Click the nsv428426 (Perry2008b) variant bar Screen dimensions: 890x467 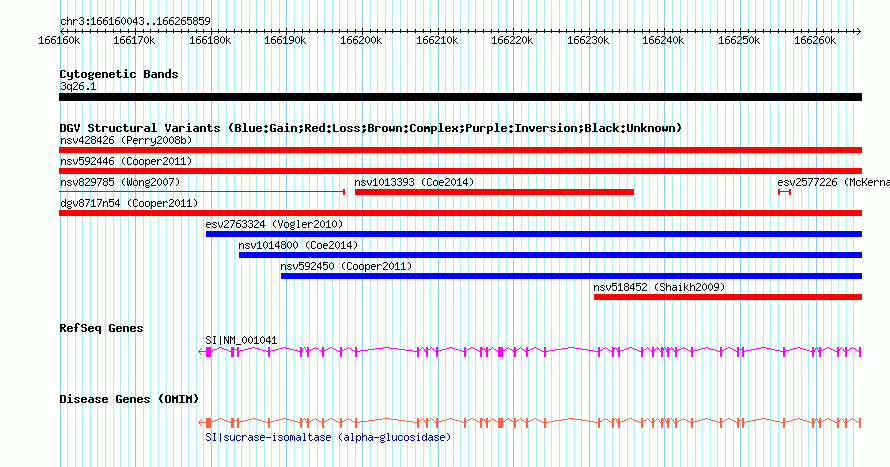(x=460, y=150)
